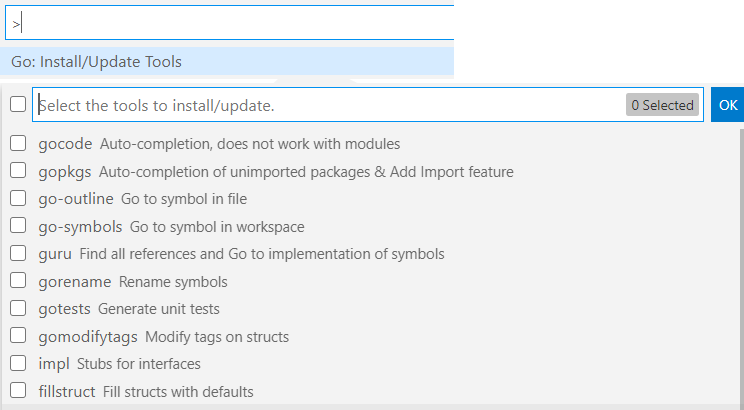The width and height of the screenshot is (744, 410).
Task: Check the fillstruct checkbox
Action: [18, 391]
